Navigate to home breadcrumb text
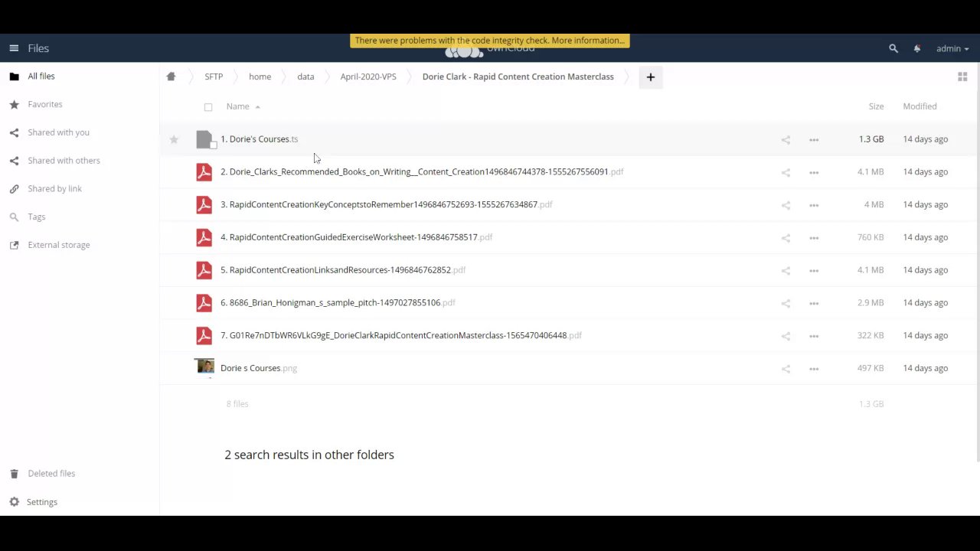 [260, 77]
